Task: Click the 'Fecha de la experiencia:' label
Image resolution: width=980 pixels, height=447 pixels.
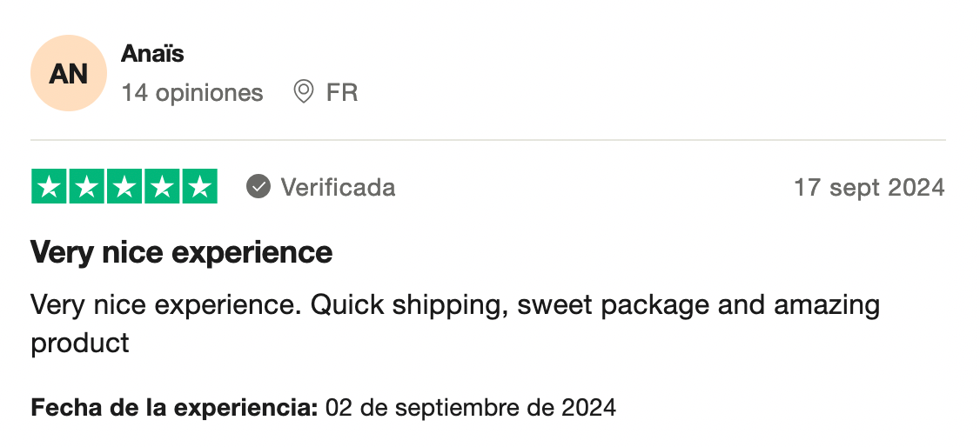Action: 174,407
